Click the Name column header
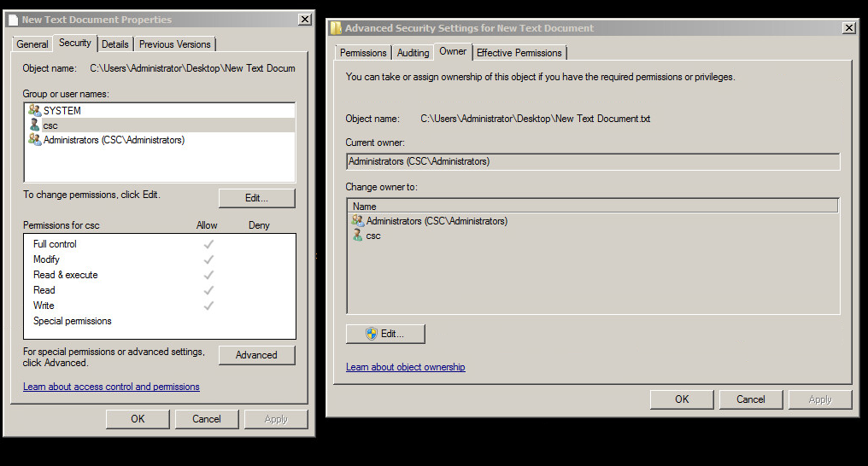Screen dimensions: 868x466 [593, 207]
